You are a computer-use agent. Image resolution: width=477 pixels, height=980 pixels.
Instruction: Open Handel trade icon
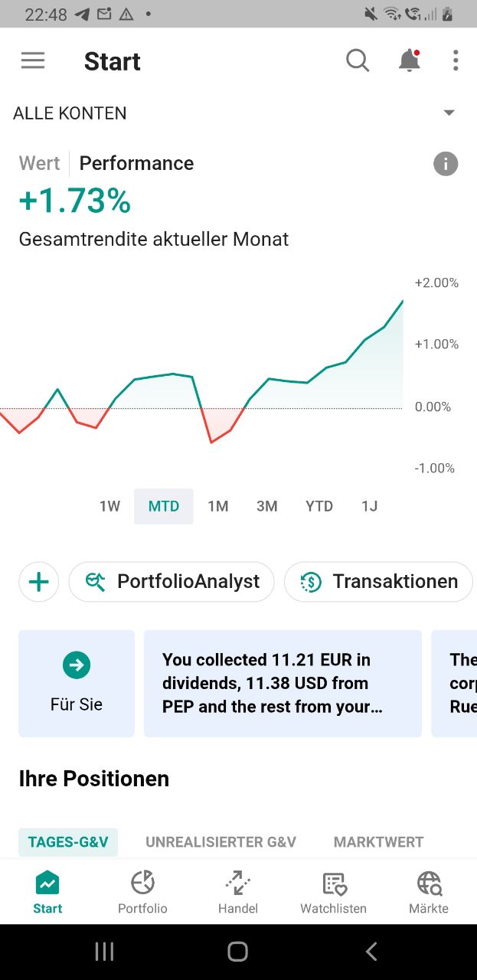pos(238,893)
